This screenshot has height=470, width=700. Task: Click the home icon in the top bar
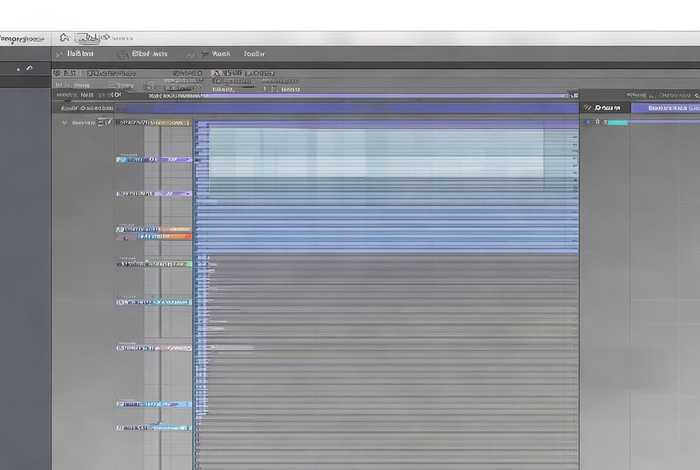(x=65, y=36)
